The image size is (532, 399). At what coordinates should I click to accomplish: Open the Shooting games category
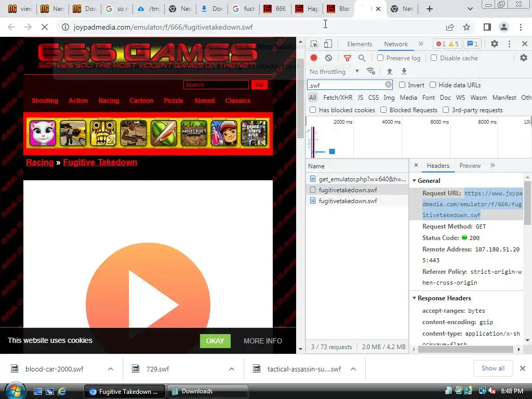[45, 100]
